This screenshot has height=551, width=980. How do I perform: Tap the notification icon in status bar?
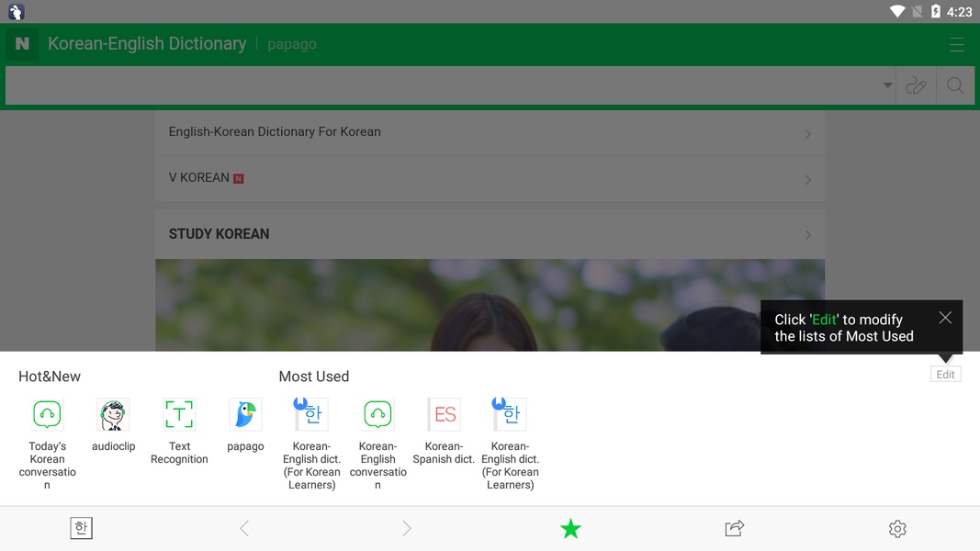[x=17, y=11]
